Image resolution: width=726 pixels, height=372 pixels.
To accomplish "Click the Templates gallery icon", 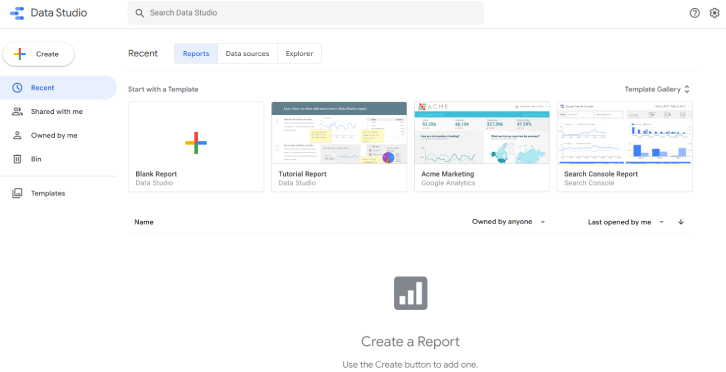I will pyautogui.click(x=17, y=193).
